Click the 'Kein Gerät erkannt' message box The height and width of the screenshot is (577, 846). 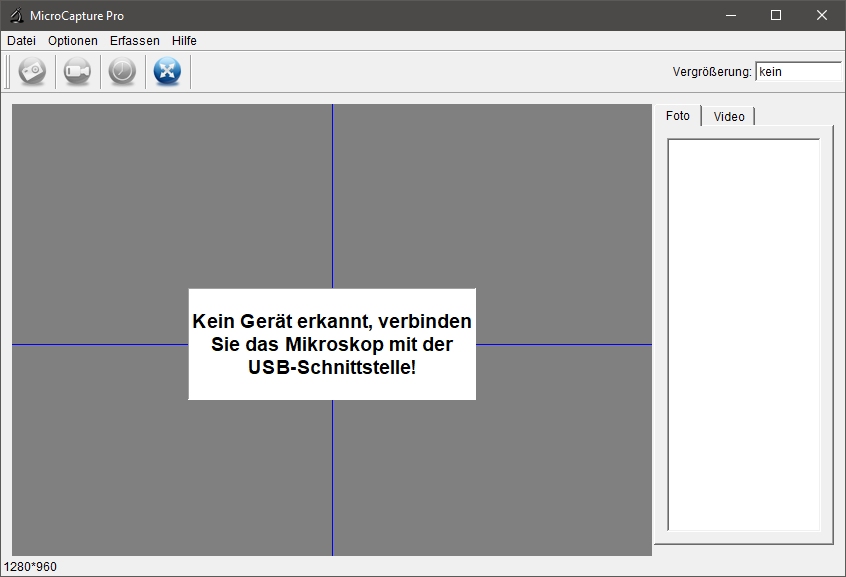tap(332, 344)
